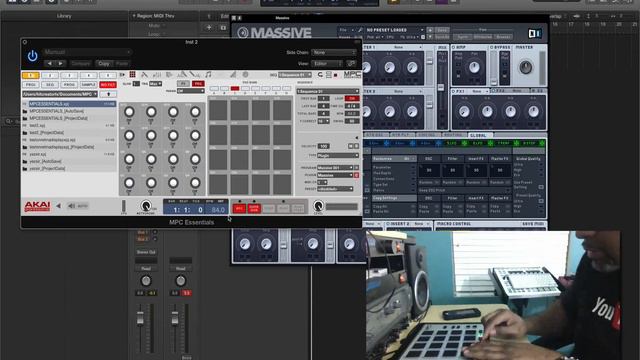Viewport: 640px width, 360px height.
Task: Click the loop icon next to SEQ dropdown
Action: [320, 75]
